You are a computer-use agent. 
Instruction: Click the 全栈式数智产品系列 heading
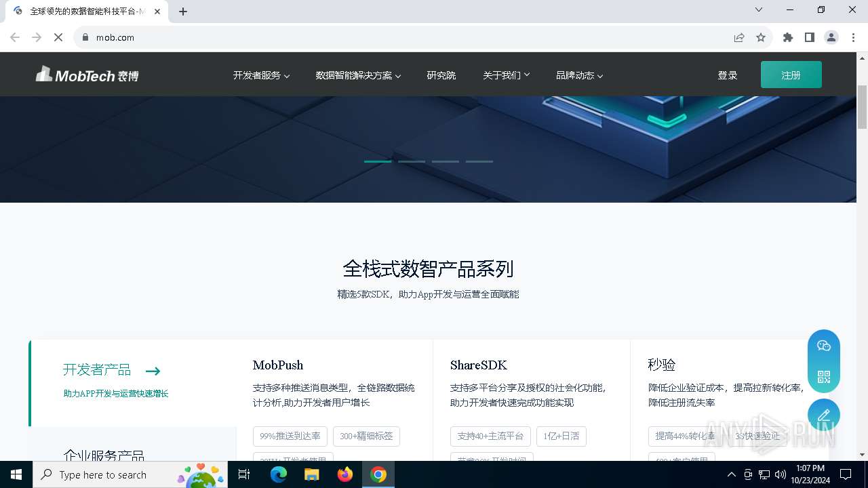[x=428, y=269]
